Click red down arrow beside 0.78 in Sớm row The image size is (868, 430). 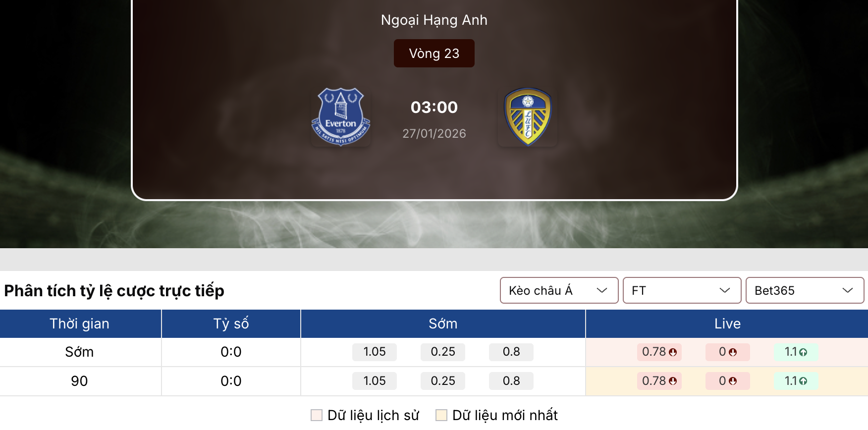click(x=673, y=352)
